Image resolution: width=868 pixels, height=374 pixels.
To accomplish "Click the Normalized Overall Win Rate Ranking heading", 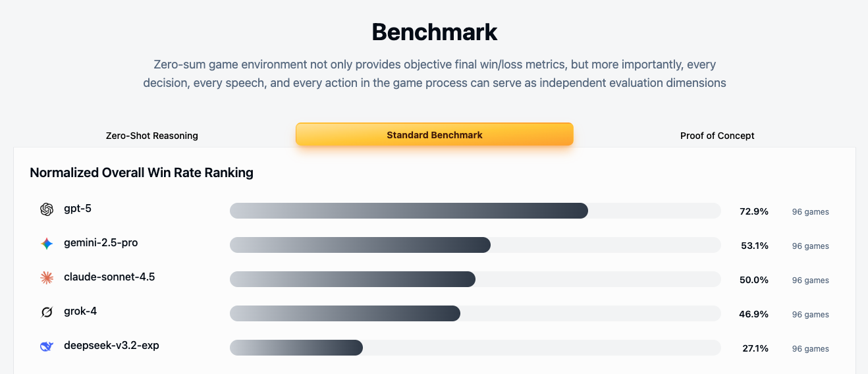I will point(142,173).
